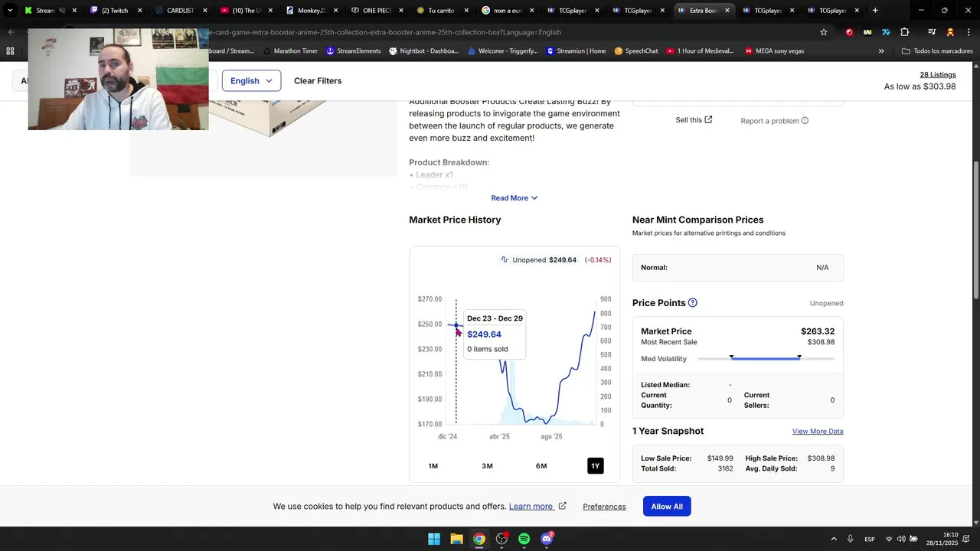
Task: Open cookie Preferences
Action: [x=604, y=507]
